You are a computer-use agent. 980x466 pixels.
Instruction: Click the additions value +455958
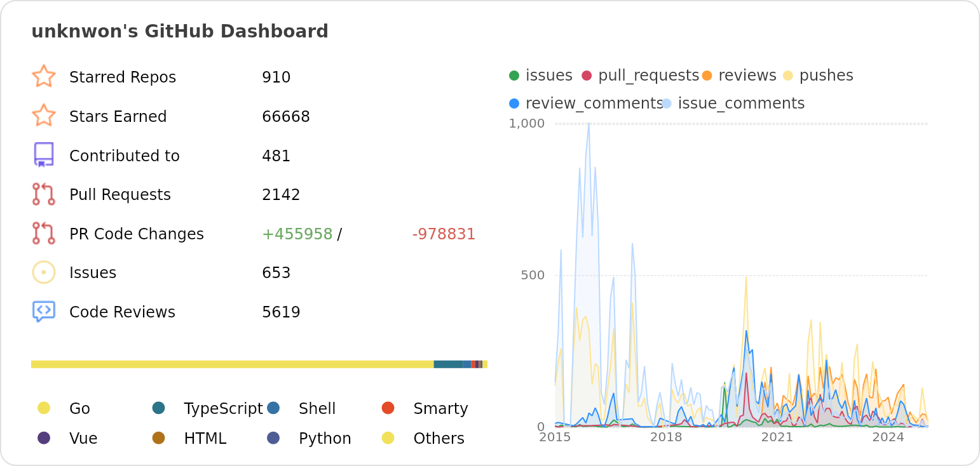(297, 234)
